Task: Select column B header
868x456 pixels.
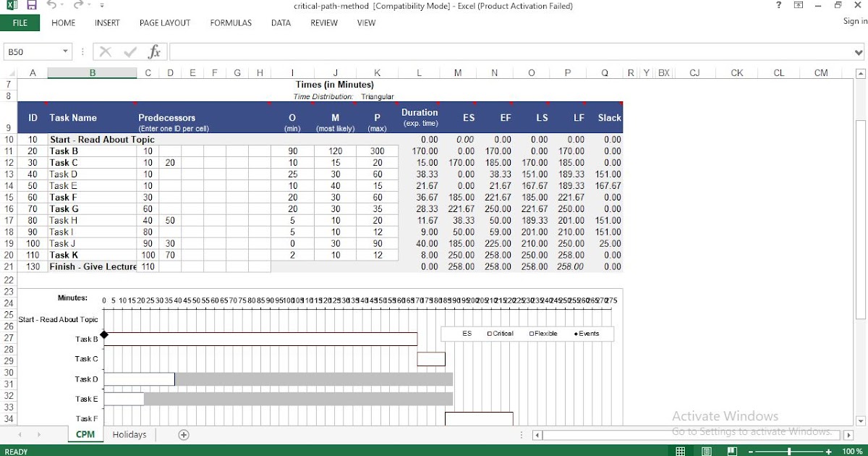Action: [92, 72]
